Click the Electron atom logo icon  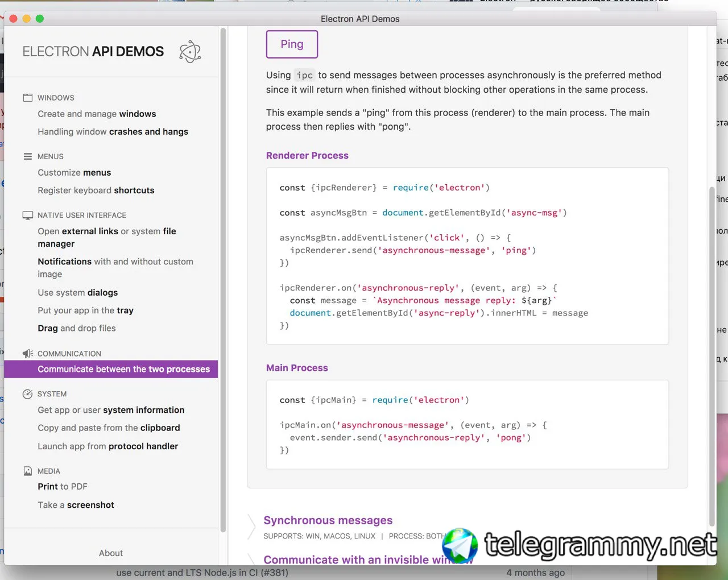coord(190,52)
